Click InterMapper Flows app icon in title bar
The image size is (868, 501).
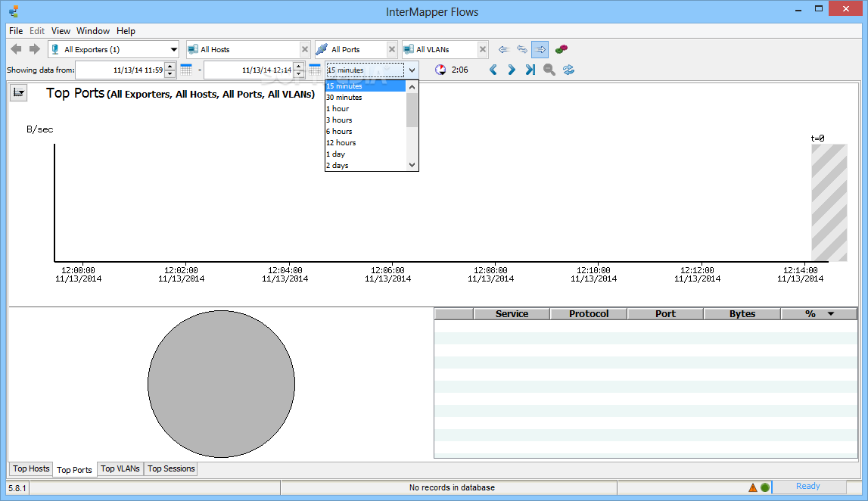[14, 11]
